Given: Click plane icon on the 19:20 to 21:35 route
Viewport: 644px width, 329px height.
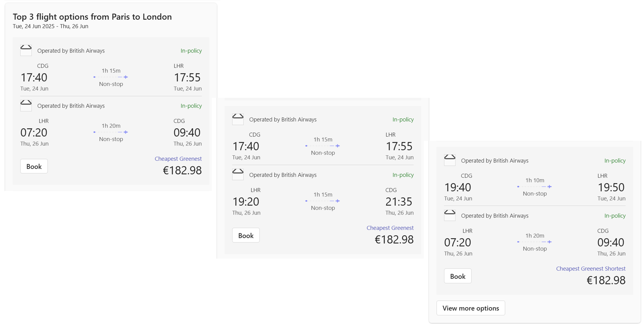Looking at the screenshot, I should coord(338,201).
